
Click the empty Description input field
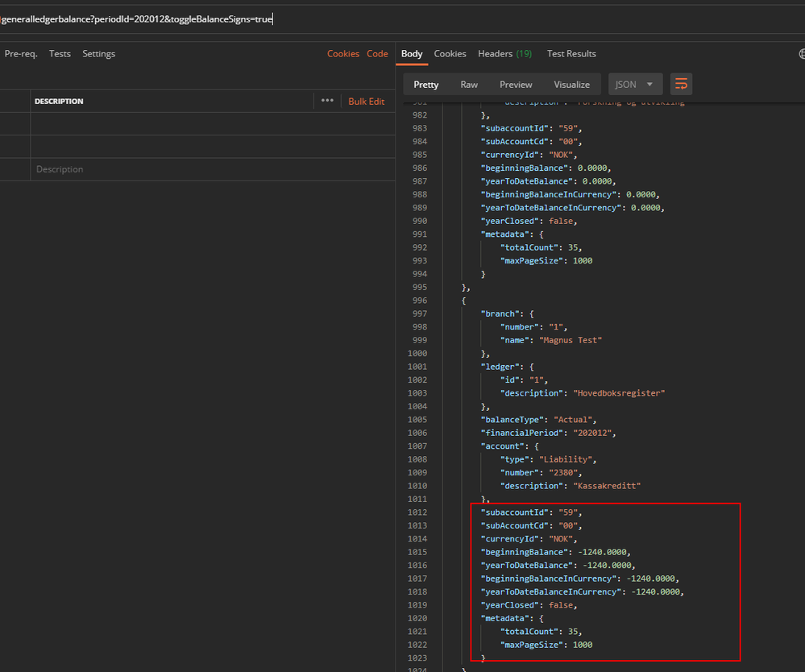point(161,169)
